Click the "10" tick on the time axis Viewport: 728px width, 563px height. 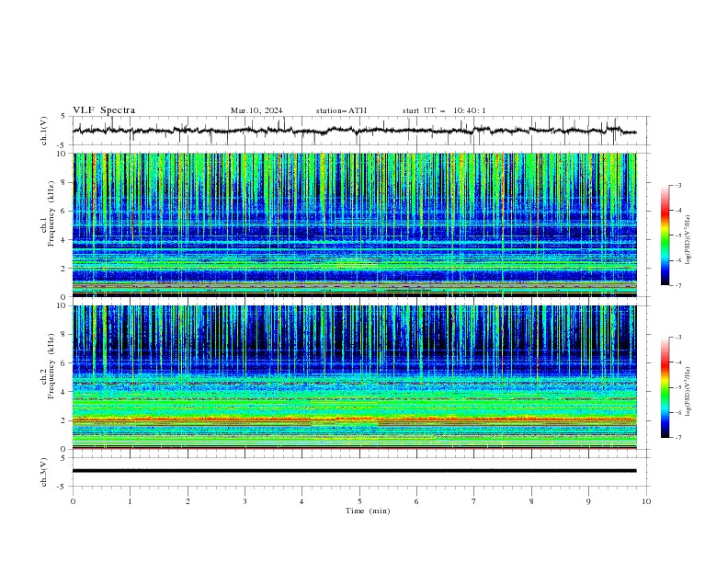[x=646, y=501]
